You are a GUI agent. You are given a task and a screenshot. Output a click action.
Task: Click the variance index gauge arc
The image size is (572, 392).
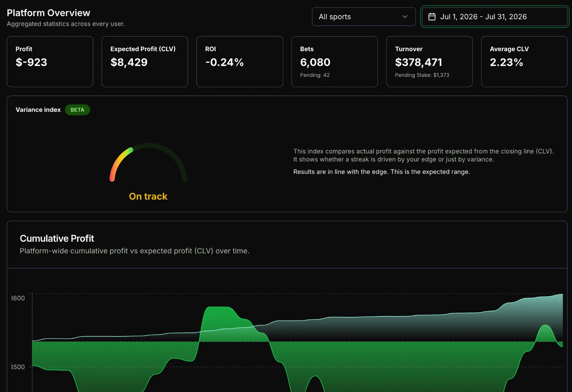point(148,162)
